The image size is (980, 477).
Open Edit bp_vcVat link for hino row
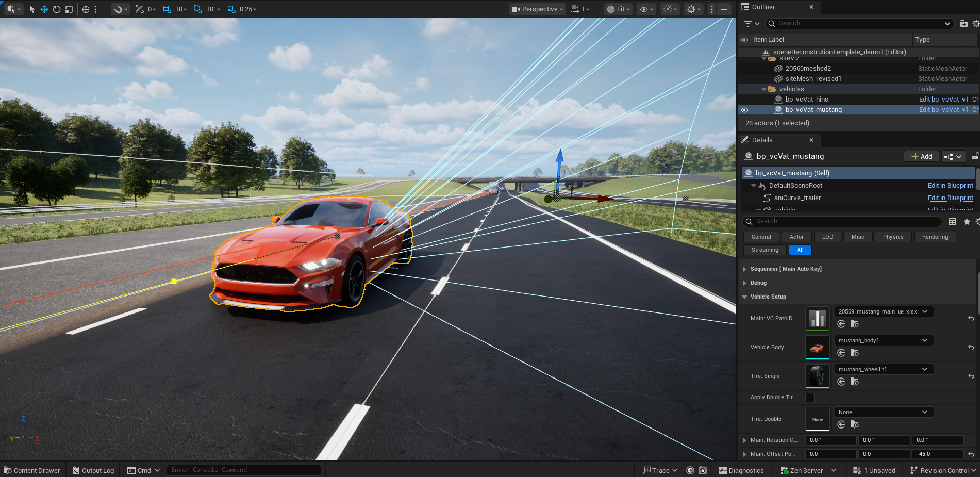click(949, 100)
